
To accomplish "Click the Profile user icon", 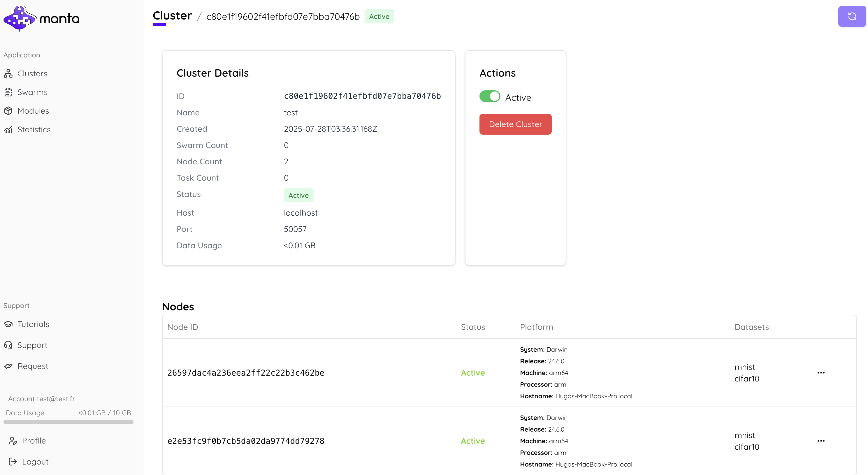I will pyautogui.click(x=13, y=441).
